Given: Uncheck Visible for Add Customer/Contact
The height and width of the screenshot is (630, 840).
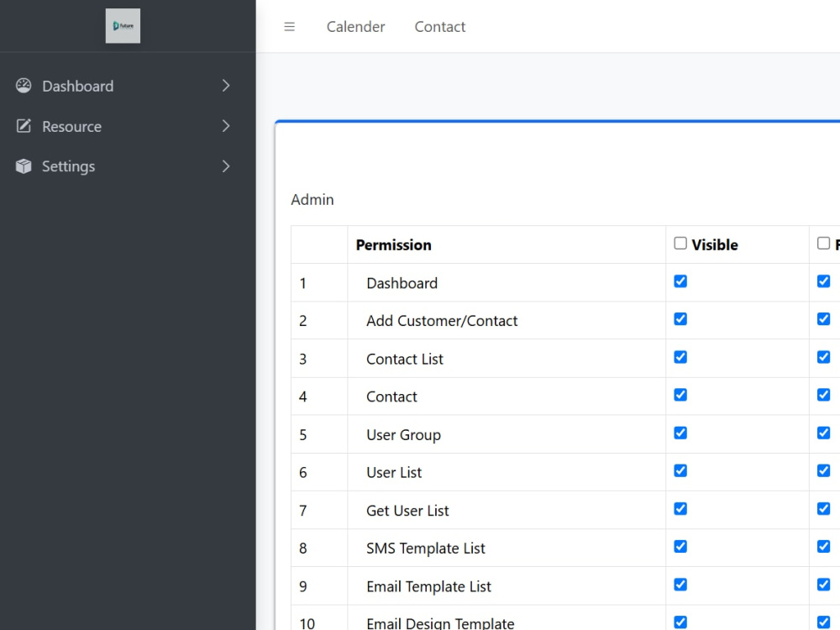Looking at the screenshot, I should coord(680,318).
